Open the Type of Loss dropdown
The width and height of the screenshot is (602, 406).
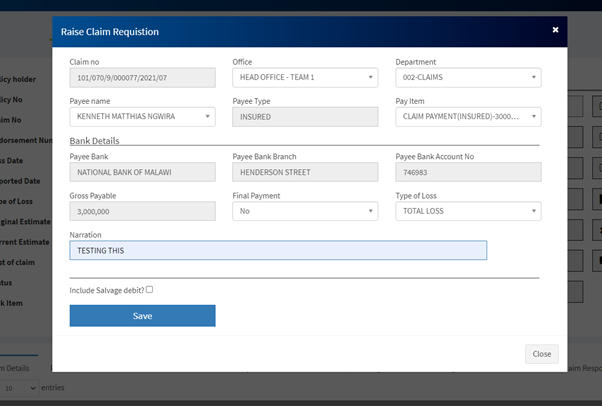point(468,211)
